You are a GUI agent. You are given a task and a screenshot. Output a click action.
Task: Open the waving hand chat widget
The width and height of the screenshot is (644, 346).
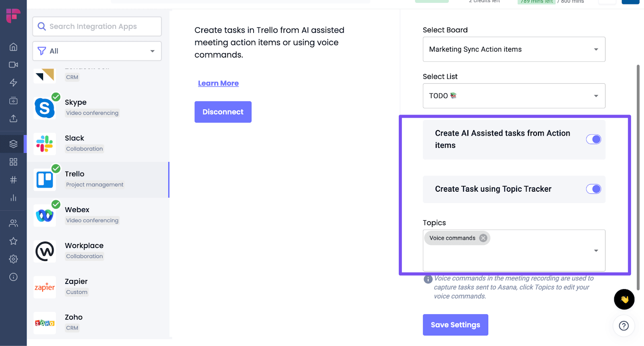624,299
